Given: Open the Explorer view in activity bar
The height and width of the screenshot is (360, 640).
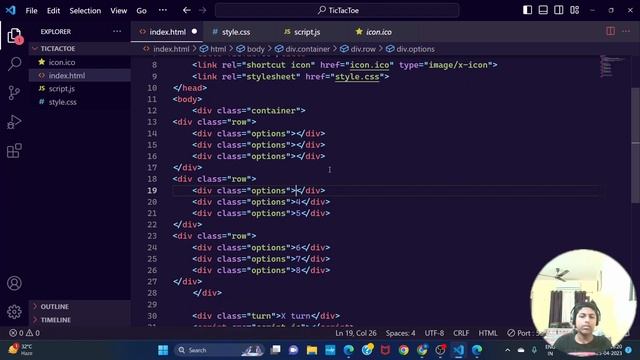Looking at the screenshot, I should (x=14, y=36).
